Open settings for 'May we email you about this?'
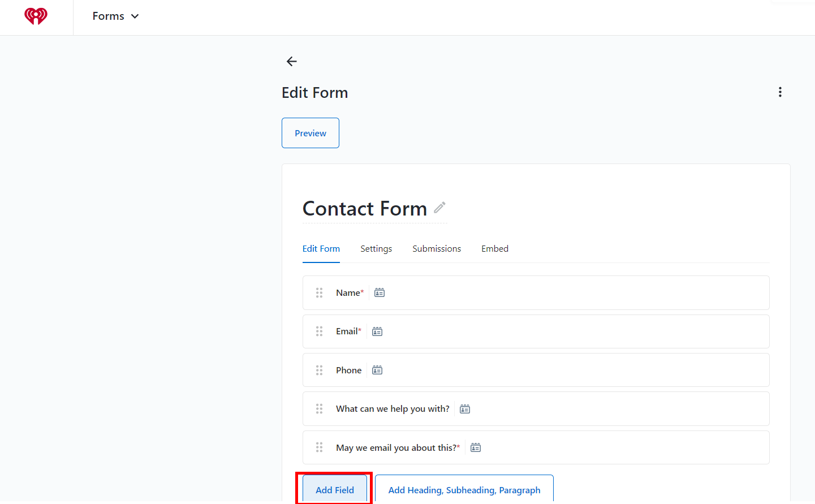815x504 pixels. (x=475, y=447)
